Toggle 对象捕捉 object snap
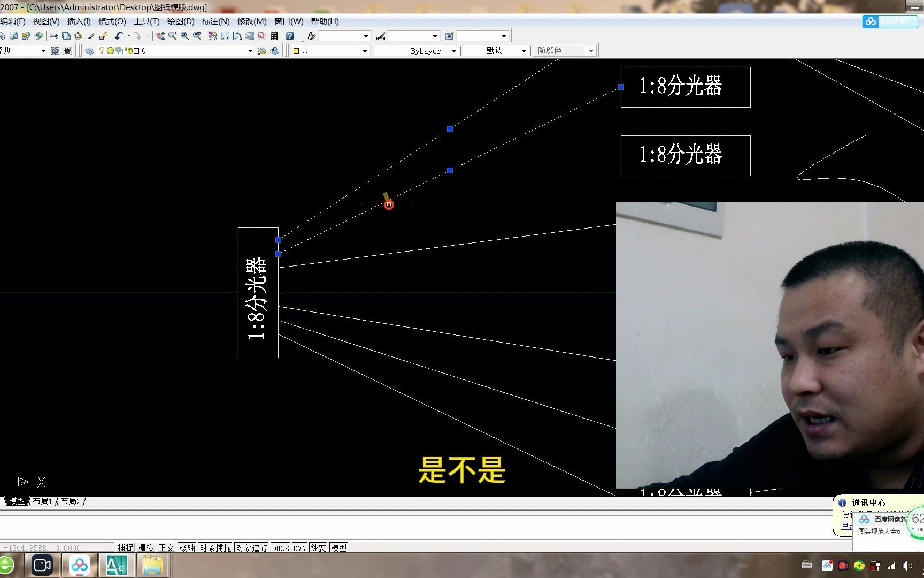The height and width of the screenshot is (578, 924). tap(215, 547)
